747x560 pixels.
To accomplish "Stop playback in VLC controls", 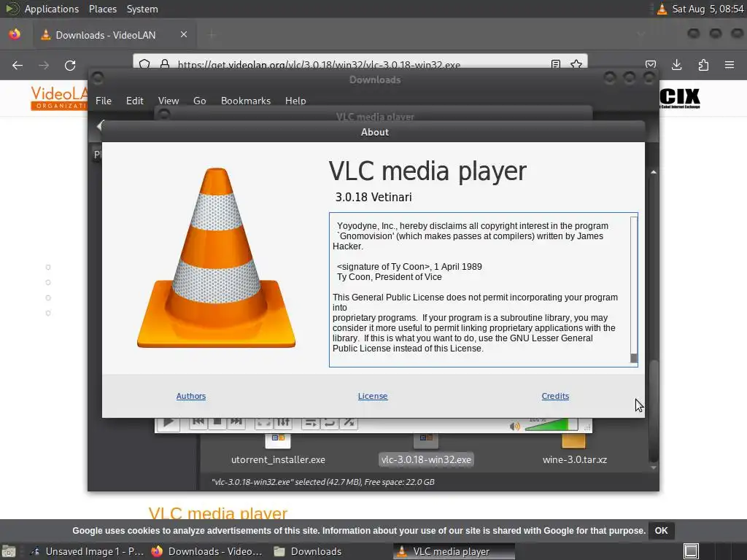I will tap(217, 422).
